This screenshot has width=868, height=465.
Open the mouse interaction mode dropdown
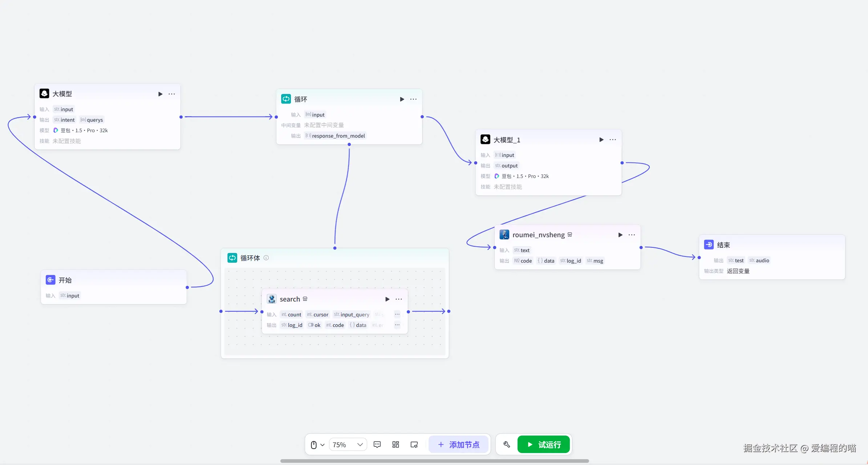coord(317,445)
